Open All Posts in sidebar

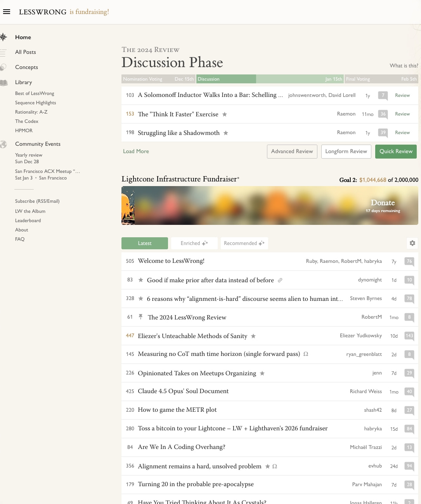(x=26, y=52)
